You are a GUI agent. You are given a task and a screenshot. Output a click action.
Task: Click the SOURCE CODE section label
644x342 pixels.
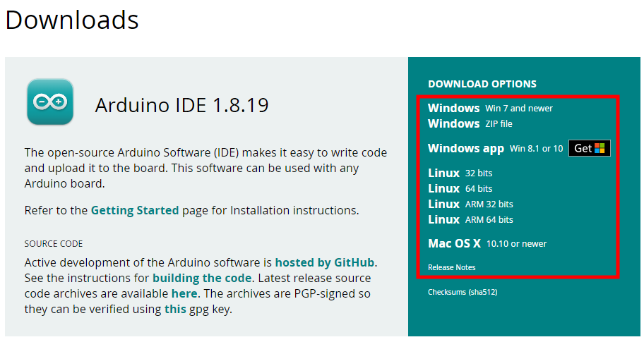(x=54, y=243)
